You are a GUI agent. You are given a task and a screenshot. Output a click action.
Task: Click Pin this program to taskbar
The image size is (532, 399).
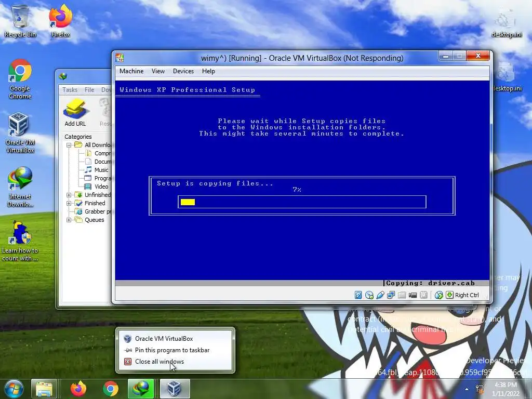click(x=176, y=350)
